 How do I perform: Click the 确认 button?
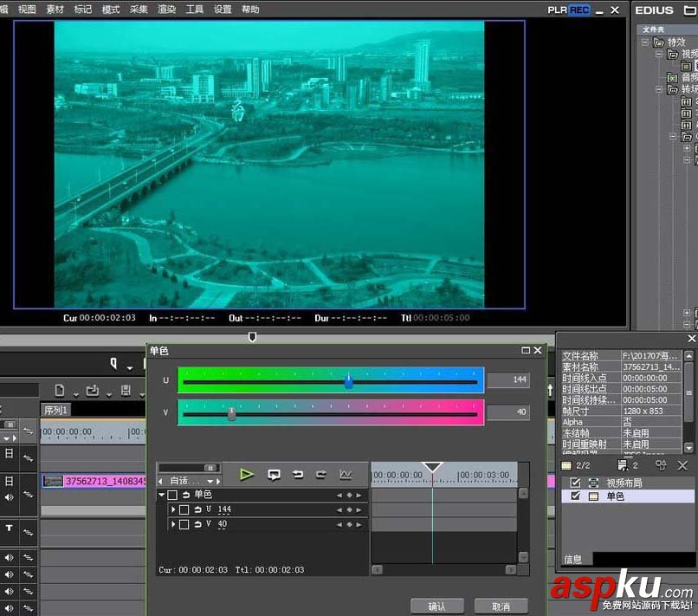coord(436,606)
